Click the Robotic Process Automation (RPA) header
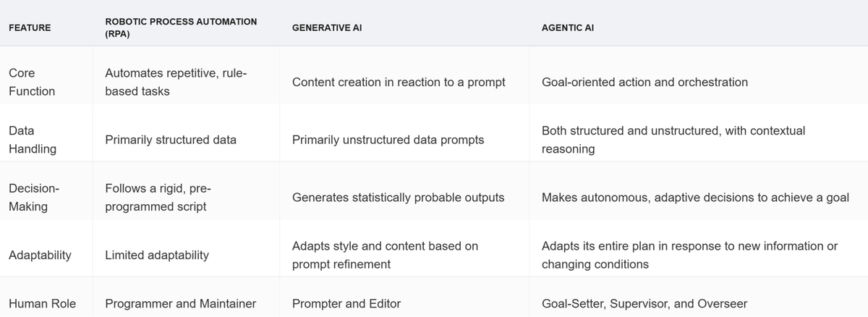The height and width of the screenshot is (317, 868). tap(181, 28)
